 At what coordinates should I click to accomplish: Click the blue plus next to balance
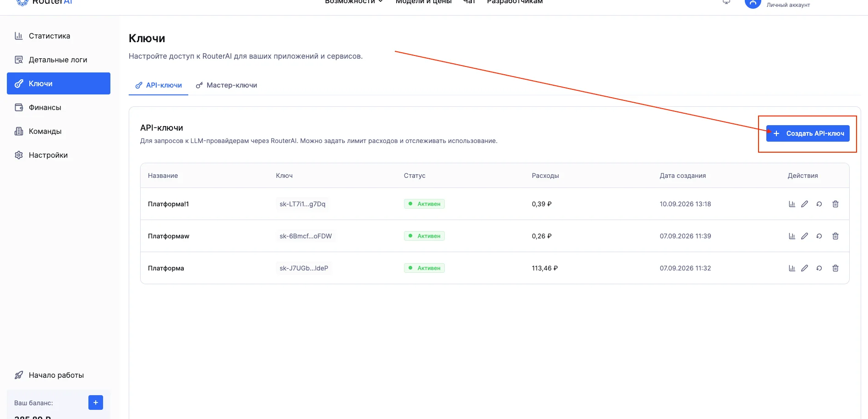(96, 402)
